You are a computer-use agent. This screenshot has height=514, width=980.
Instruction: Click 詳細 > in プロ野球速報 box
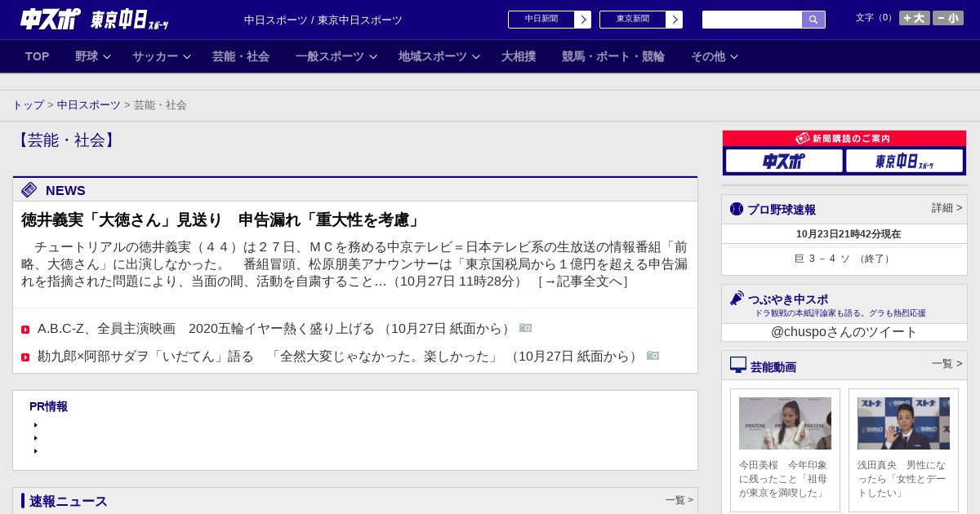(x=947, y=208)
